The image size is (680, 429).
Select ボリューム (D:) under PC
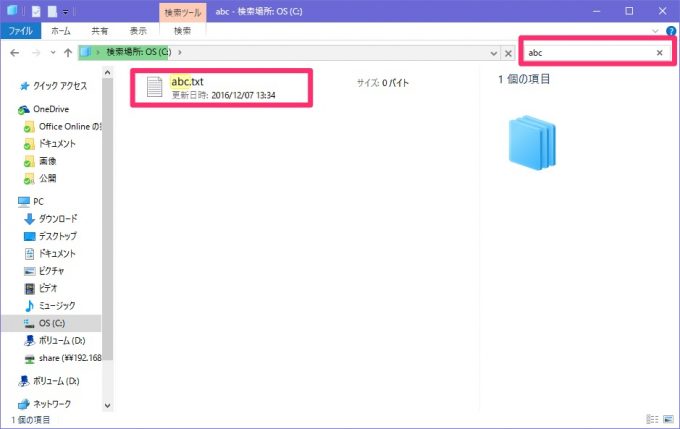pyautogui.click(x=62, y=341)
